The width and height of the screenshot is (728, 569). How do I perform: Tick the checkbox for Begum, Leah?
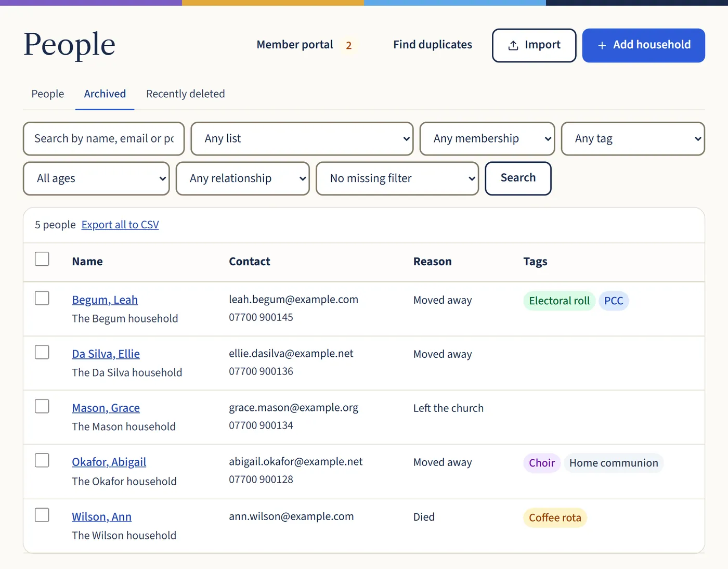(42, 298)
